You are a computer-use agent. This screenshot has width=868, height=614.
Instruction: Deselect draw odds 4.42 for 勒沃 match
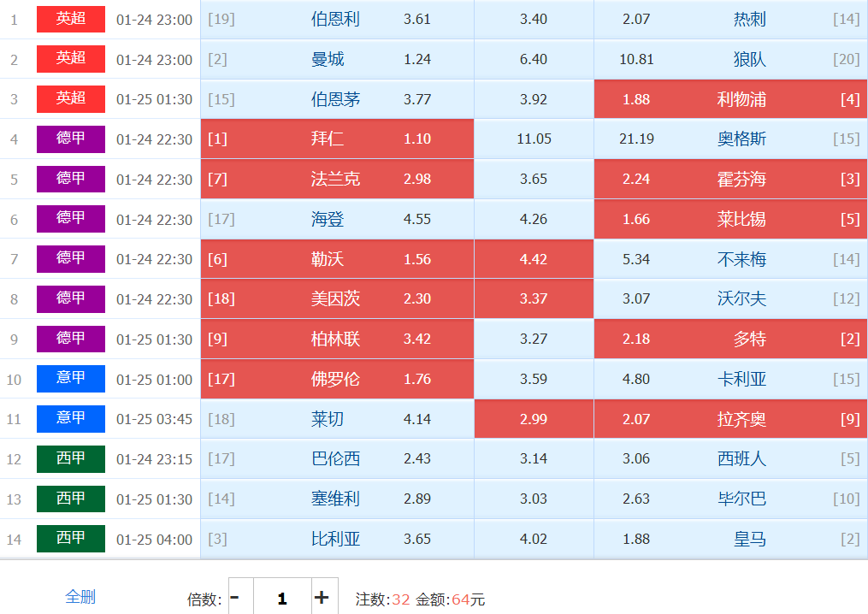[x=534, y=259]
